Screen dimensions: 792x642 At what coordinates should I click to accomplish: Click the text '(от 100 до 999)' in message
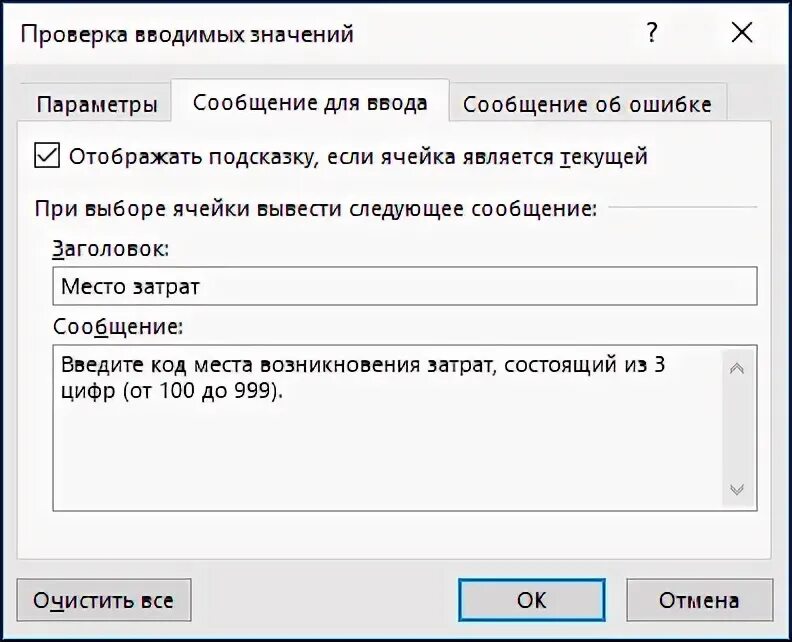coord(203,391)
